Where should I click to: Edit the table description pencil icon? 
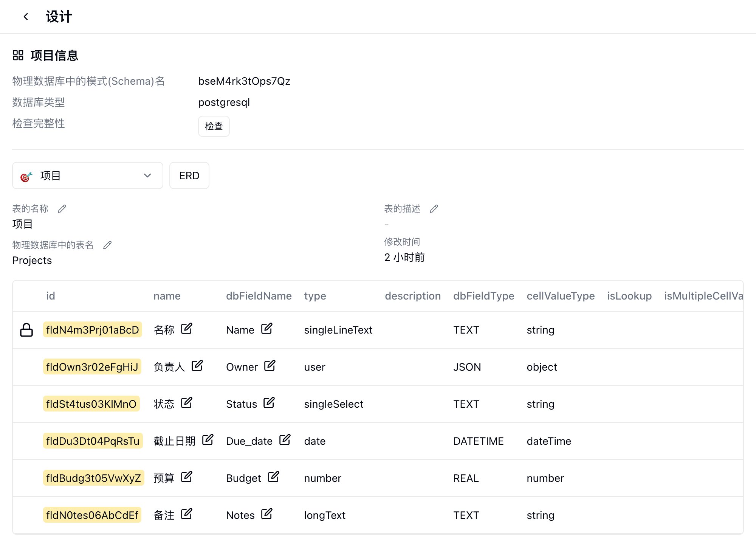pyautogui.click(x=434, y=209)
